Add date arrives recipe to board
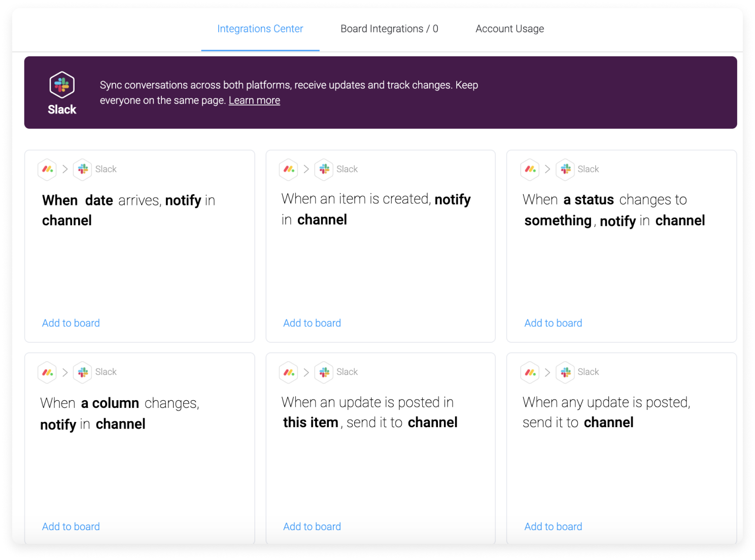The image size is (755, 560). pyautogui.click(x=71, y=323)
